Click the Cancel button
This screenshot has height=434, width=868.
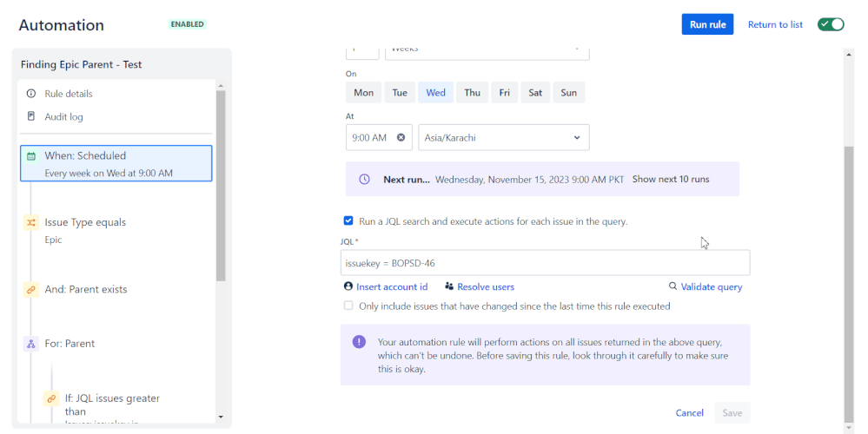tap(690, 413)
